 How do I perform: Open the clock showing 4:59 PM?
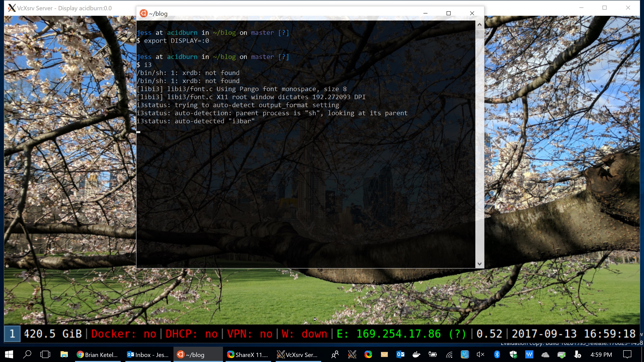pyautogui.click(x=601, y=354)
